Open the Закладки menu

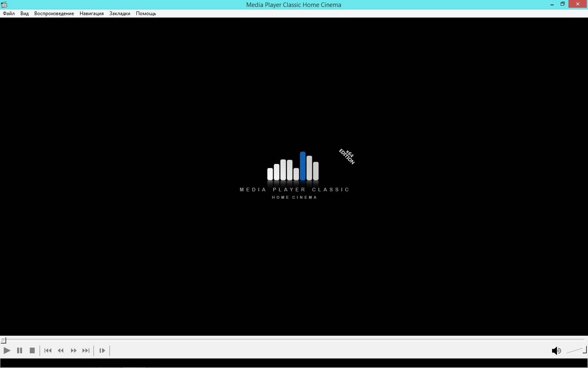click(120, 13)
